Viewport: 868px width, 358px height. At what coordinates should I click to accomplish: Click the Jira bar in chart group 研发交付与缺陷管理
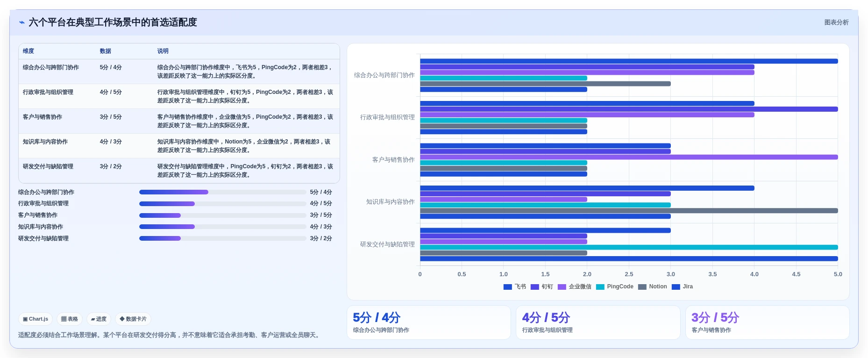point(629,258)
